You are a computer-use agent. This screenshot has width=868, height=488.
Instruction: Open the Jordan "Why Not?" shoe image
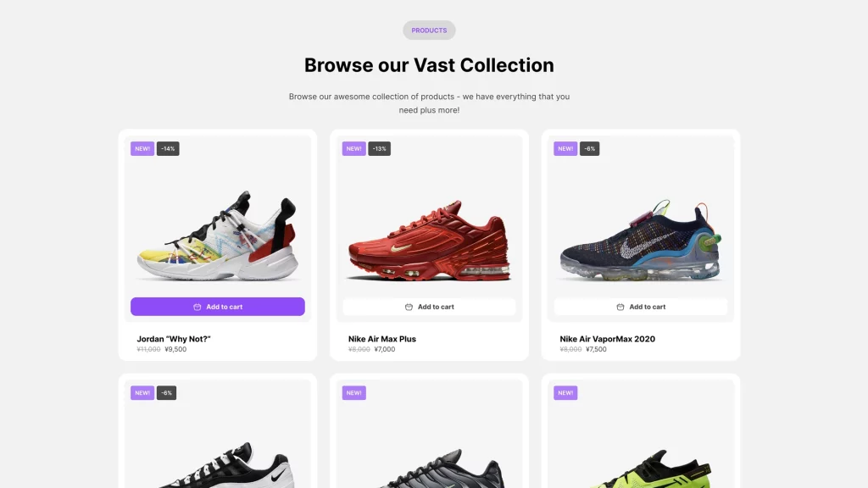pos(218,236)
